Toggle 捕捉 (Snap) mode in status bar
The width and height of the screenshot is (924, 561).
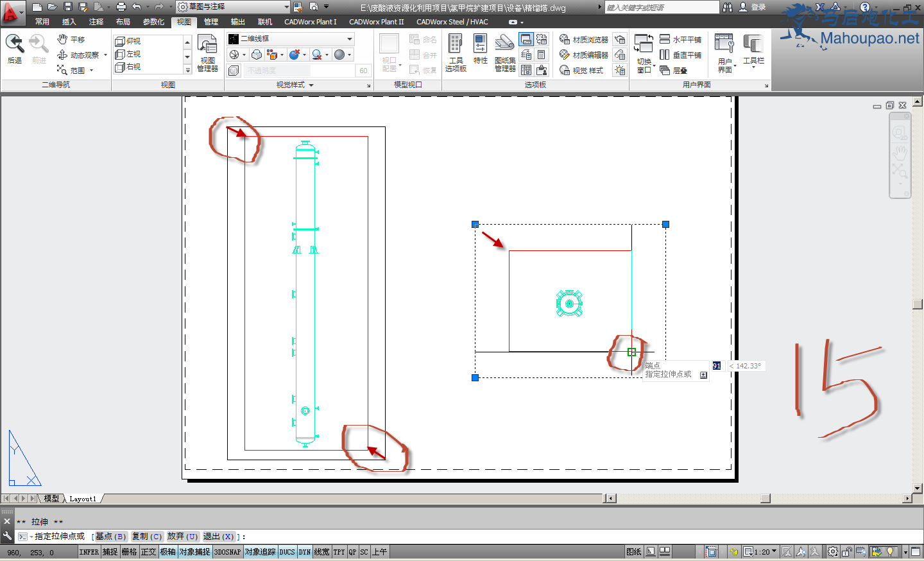(x=110, y=552)
